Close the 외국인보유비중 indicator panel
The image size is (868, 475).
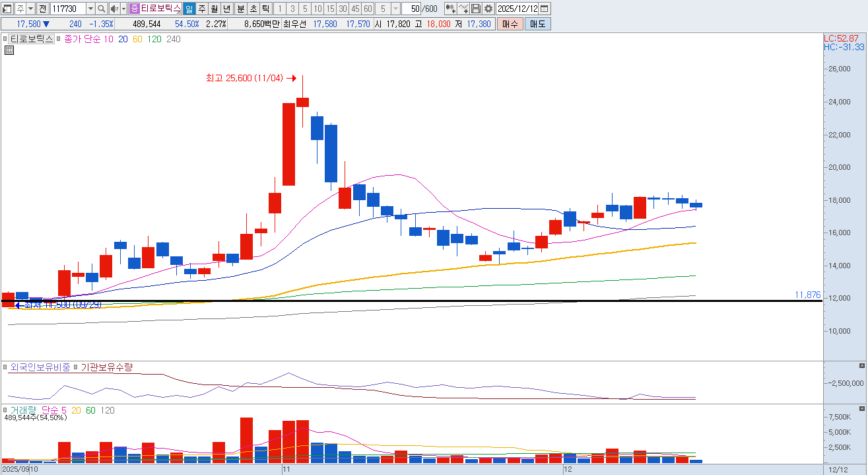[x=861, y=365]
